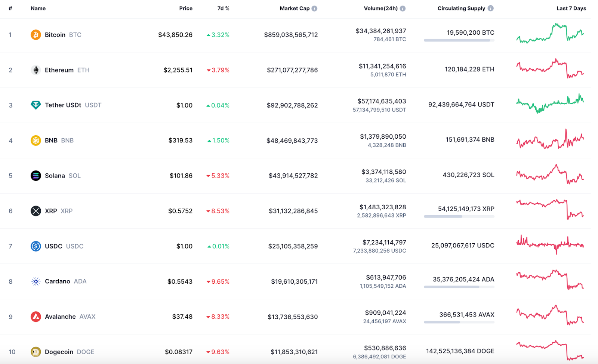Click Ethereum price $2,255.51
The height and width of the screenshot is (364, 598).
178,70
